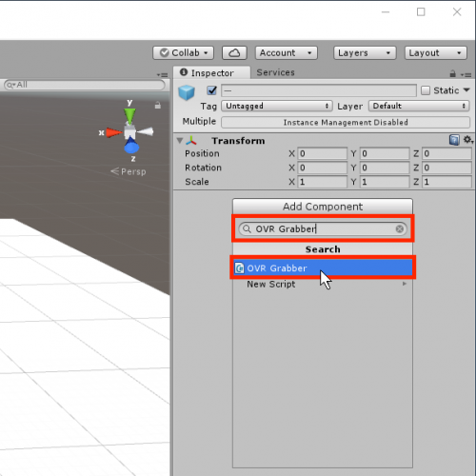The image size is (476, 476).
Task: Click the white right-pointing gizmo cone
Action: tap(146, 131)
